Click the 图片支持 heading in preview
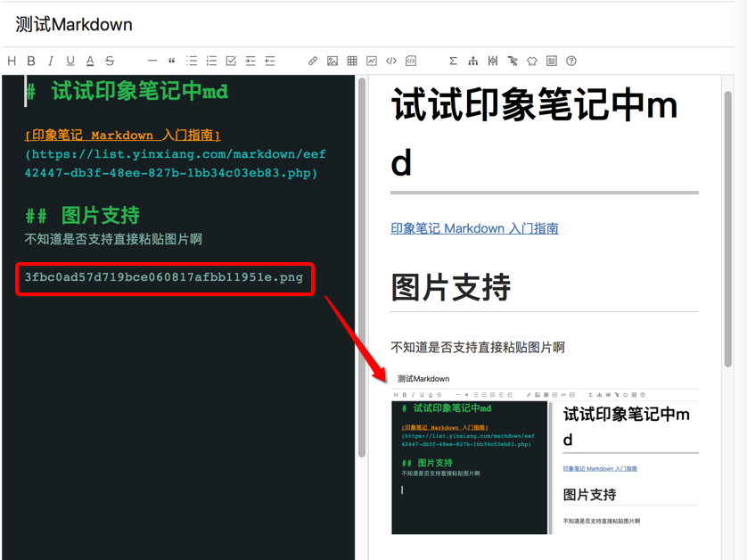Viewport: 747px width, 560px height. point(451,288)
